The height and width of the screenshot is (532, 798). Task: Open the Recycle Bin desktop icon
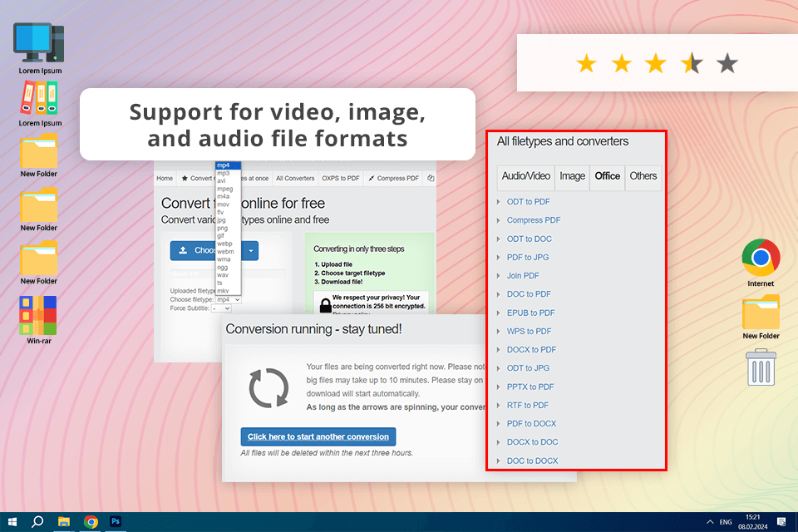[761, 367]
